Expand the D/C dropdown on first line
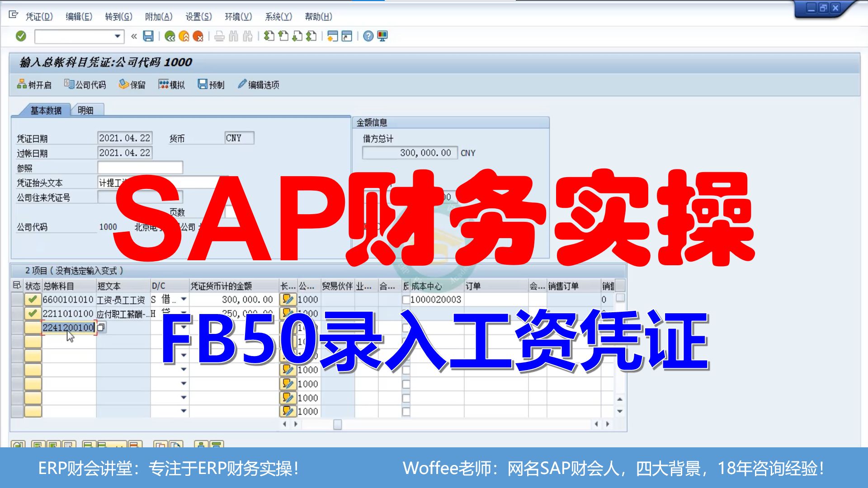The image size is (868, 488). tap(184, 299)
